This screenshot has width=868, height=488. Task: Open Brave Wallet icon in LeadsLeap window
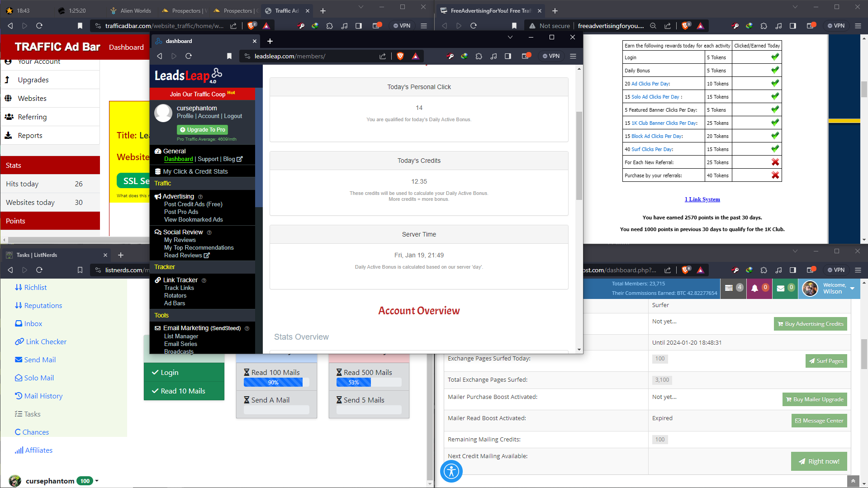point(526,56)
